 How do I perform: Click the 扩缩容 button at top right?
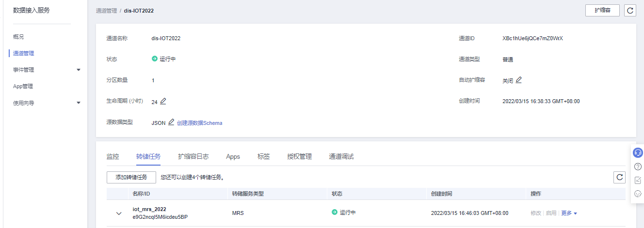[602, 10]
